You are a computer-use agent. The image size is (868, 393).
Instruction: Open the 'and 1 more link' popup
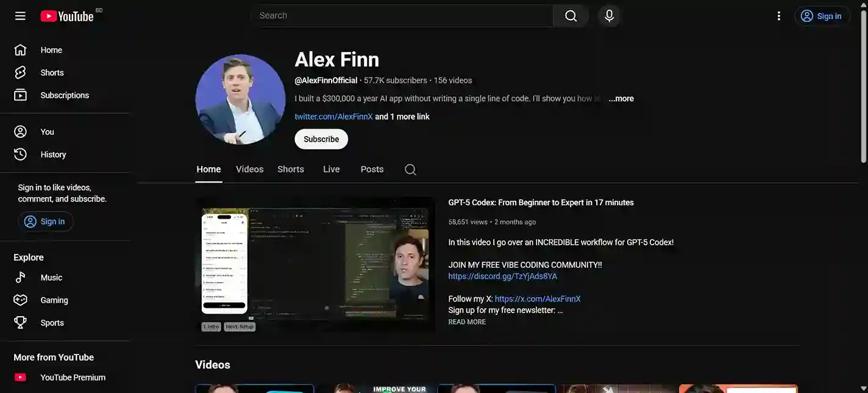pos(402,117)
